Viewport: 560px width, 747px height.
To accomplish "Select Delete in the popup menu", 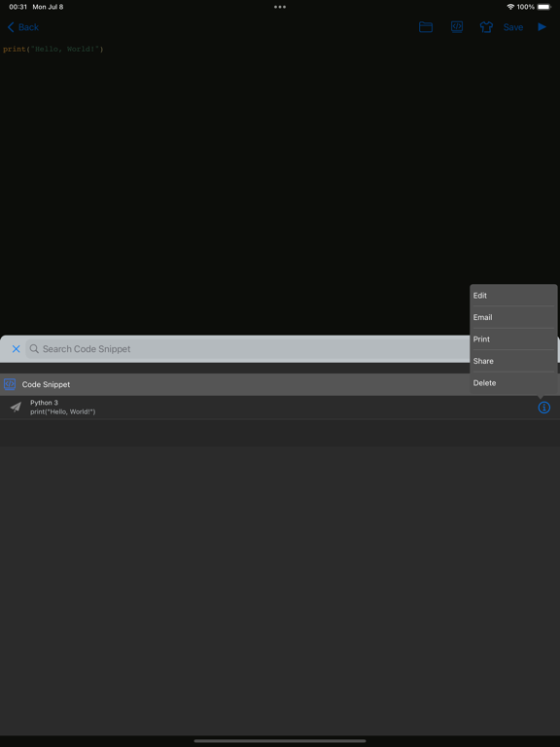I will 513,383.
